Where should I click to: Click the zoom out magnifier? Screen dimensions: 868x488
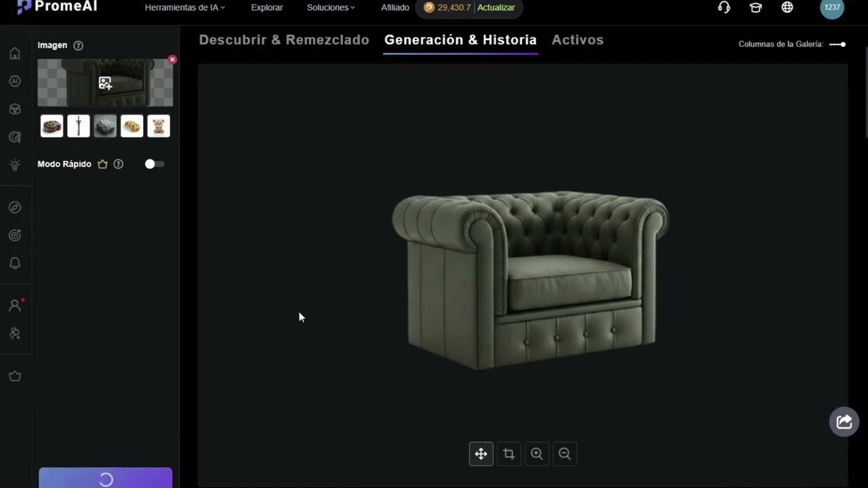(564, 454)
